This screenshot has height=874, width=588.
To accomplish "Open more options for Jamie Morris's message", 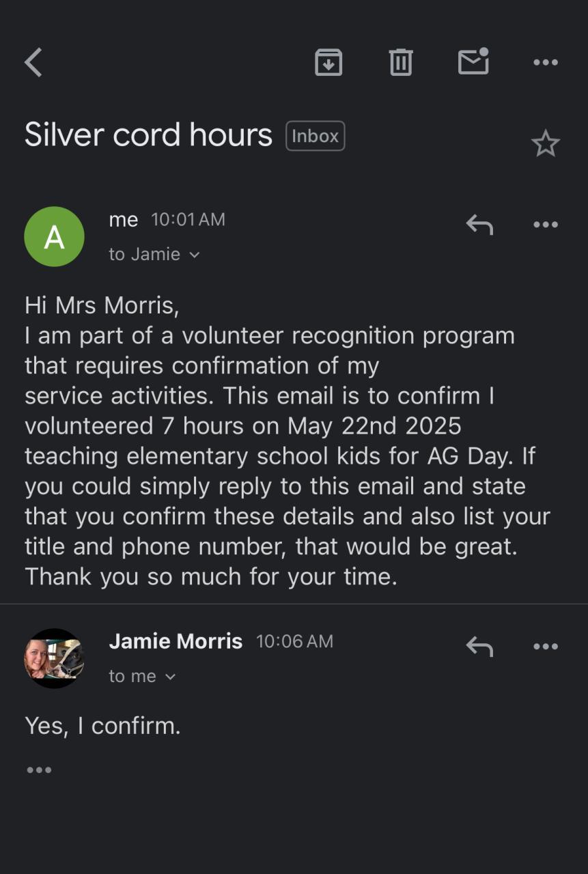I will pyautogui.click(x=545, y=647).
